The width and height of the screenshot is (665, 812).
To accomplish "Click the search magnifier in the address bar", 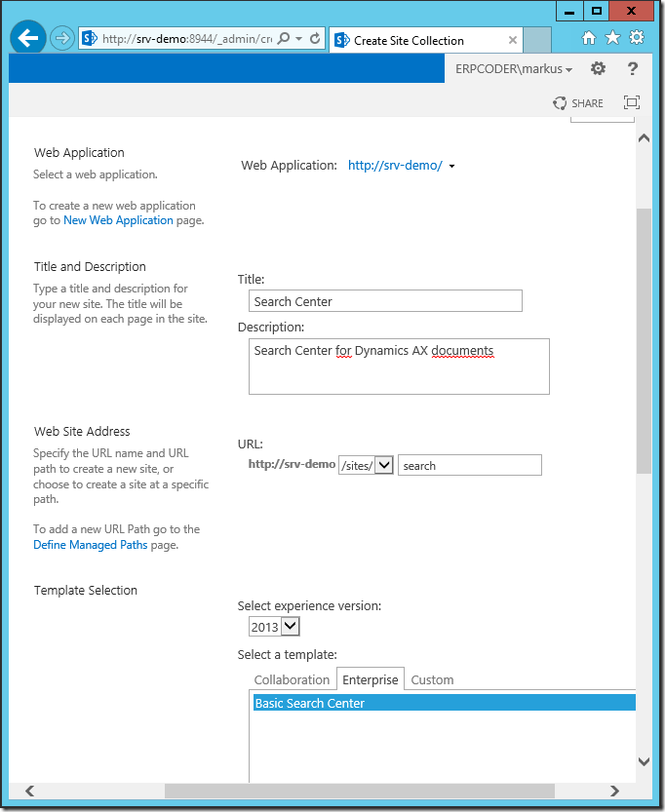I will coord(284,38).
